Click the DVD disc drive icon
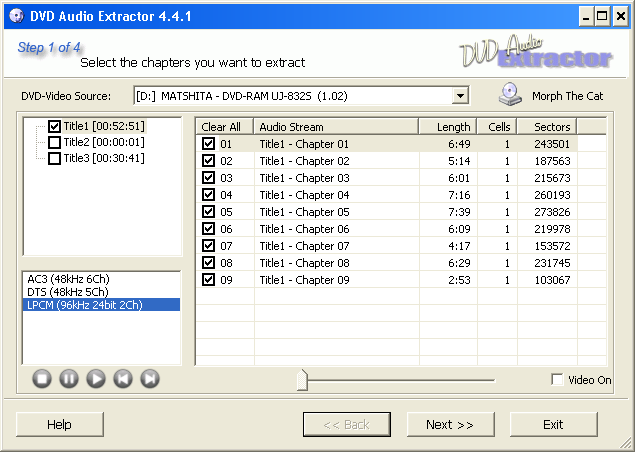This screenshot has height=452, width=635. (510, 94)
